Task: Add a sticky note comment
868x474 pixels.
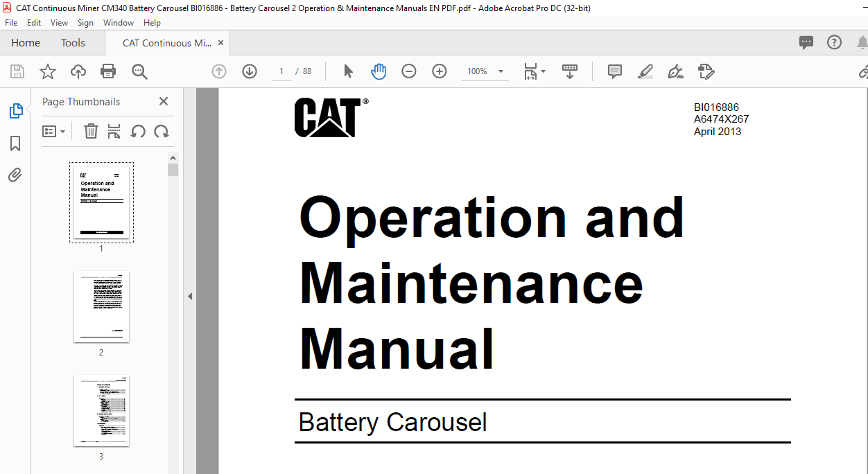Action: pos(615,71)
